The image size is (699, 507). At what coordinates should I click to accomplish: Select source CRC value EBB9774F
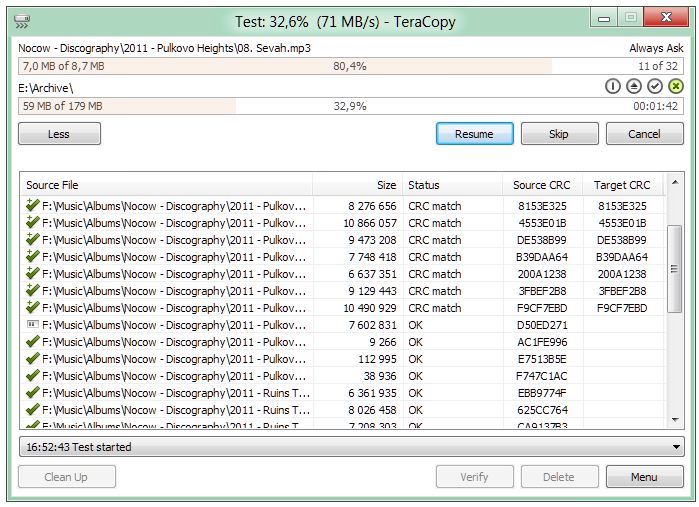pos(542,393)
